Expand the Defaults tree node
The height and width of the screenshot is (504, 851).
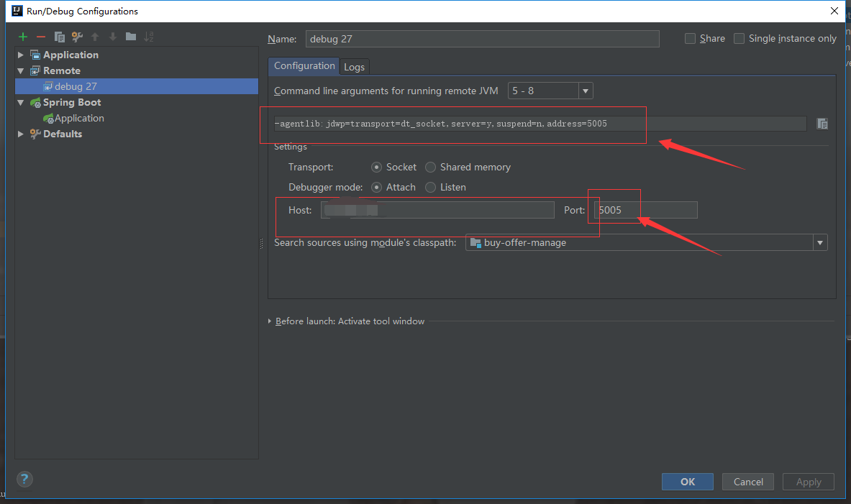[21, 134]
